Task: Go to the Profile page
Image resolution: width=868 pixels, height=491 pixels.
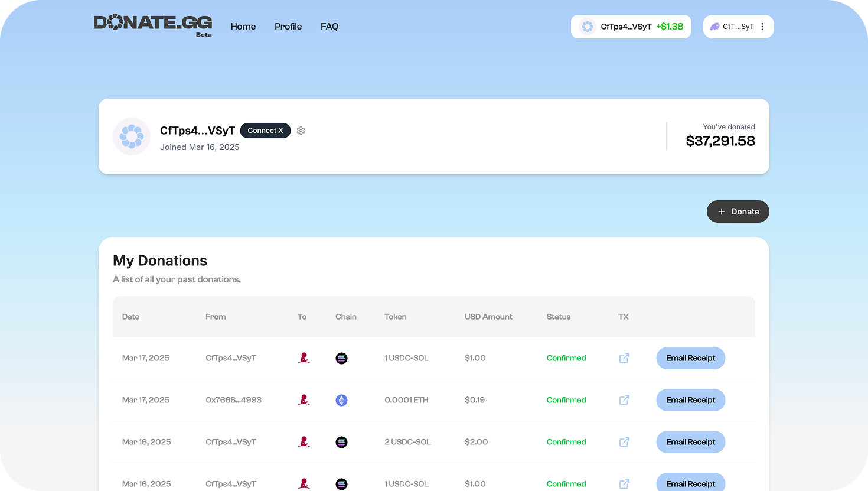Action: click(288, 27)
